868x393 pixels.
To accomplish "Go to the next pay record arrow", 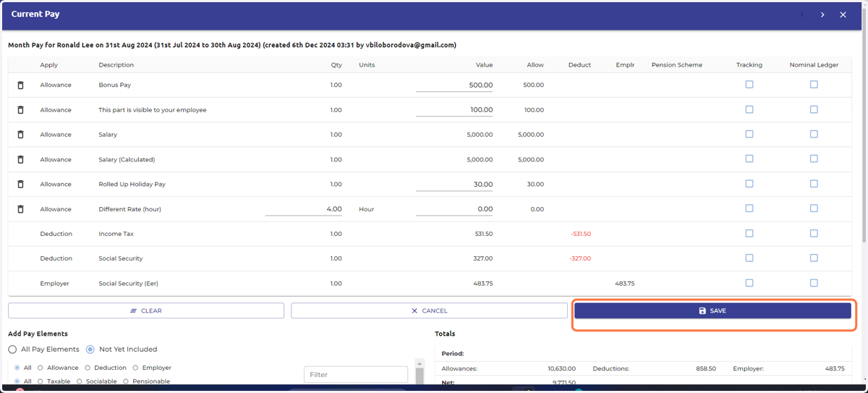I will [822, 14].
